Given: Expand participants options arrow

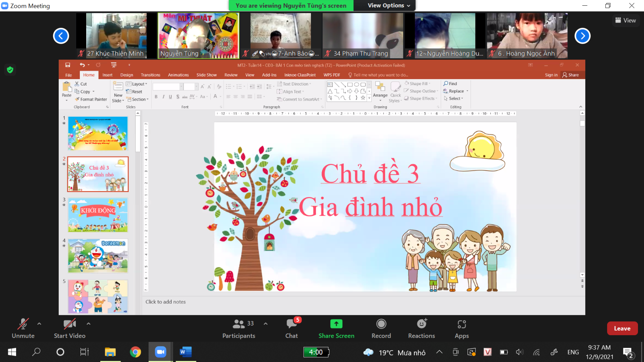Looking at the screenshot, I should point(265,324).
